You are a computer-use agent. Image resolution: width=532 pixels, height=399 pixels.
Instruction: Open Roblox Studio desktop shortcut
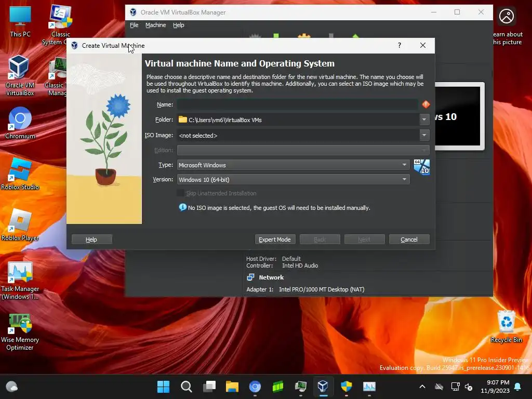[x=20, y=174]
